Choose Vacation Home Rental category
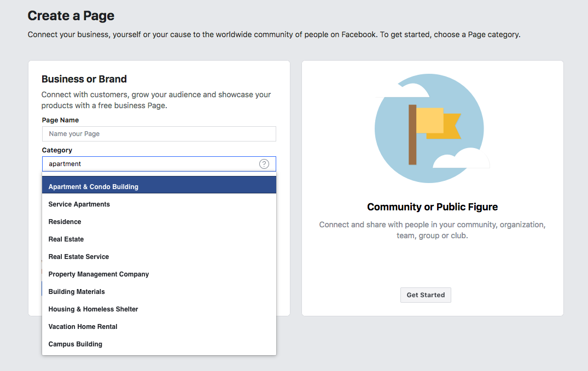588x371 pixels. click(159, 326)
